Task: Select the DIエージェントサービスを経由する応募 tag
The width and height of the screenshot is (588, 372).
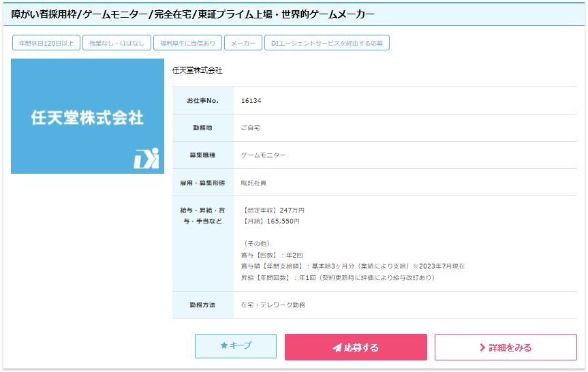Action: (326, 43)
